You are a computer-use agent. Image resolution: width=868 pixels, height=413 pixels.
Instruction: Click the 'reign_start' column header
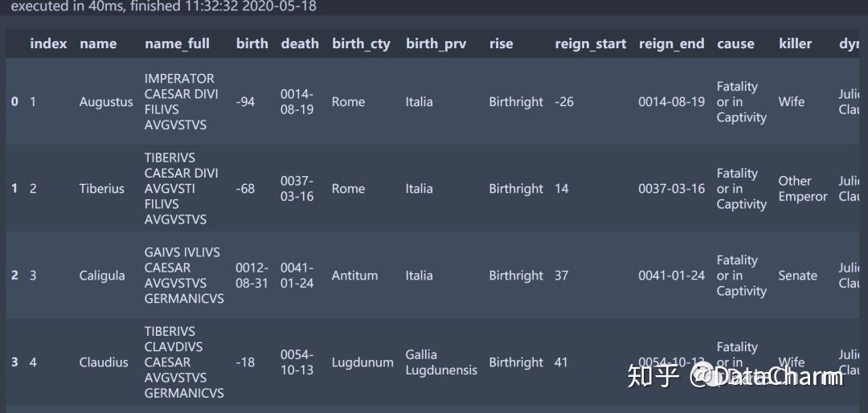pyautogui.click(x=590, y=43)
